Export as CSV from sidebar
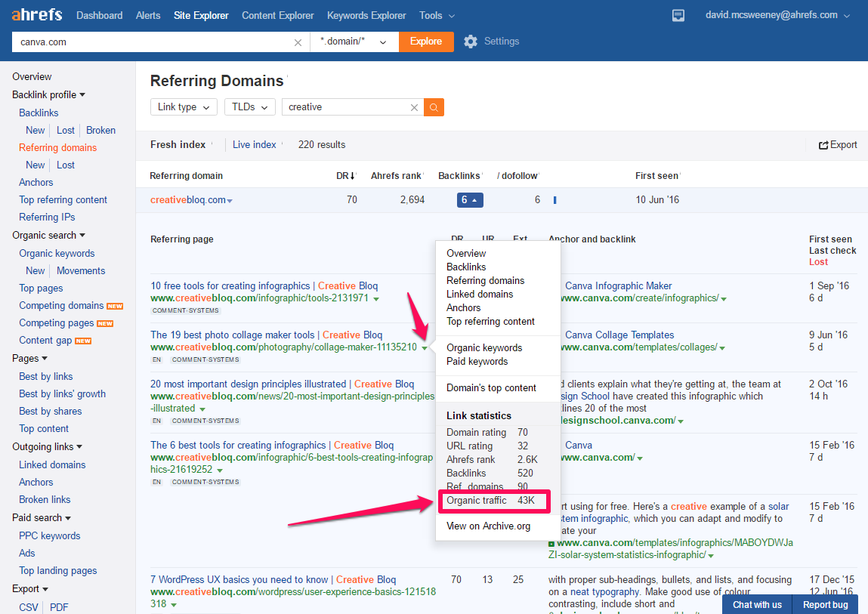Image resolution: width=868 pixels, height=614 pixels. coord(28,607)
